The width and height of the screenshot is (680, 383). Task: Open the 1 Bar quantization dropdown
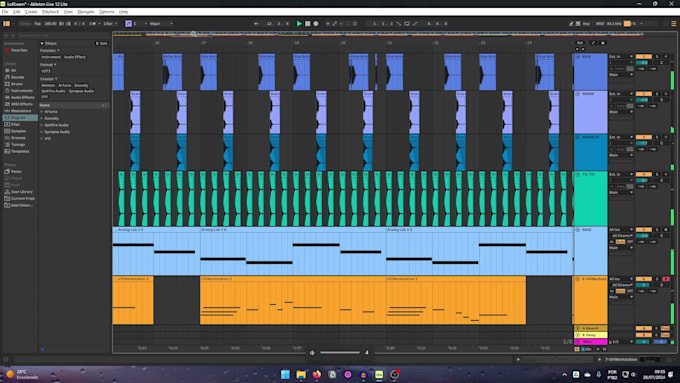click(x=110, y=23)
